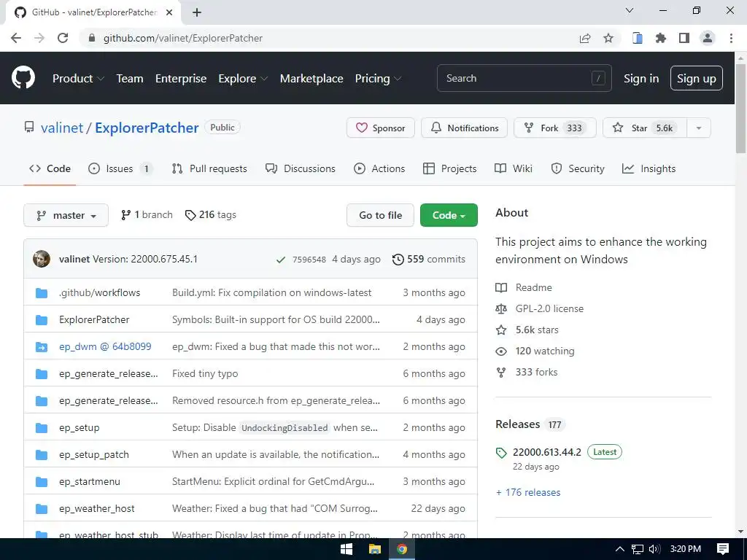Viewport: 747px width, 560px height.
Task: Share this page via the share icon
Action: (x=585, y=38)
